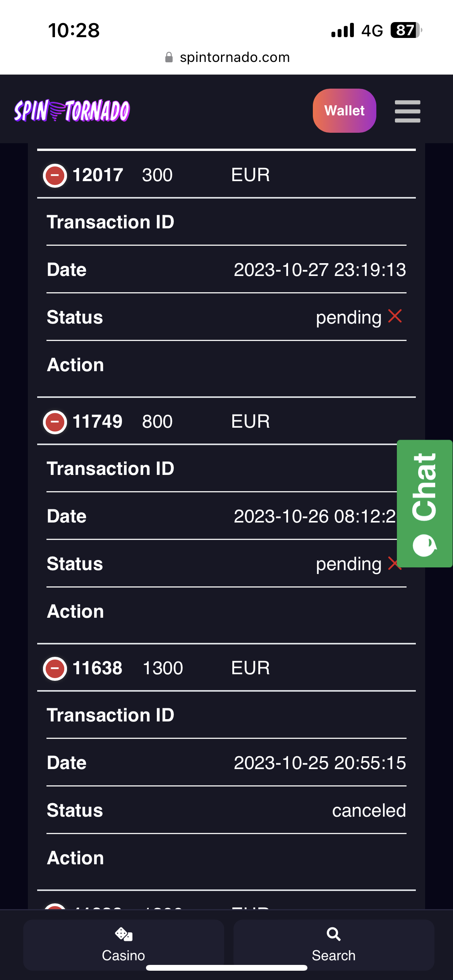The height and width of the screenshot is (980, 453).
Task: Open the hamburger menu icon
Action: pos(407,111)
